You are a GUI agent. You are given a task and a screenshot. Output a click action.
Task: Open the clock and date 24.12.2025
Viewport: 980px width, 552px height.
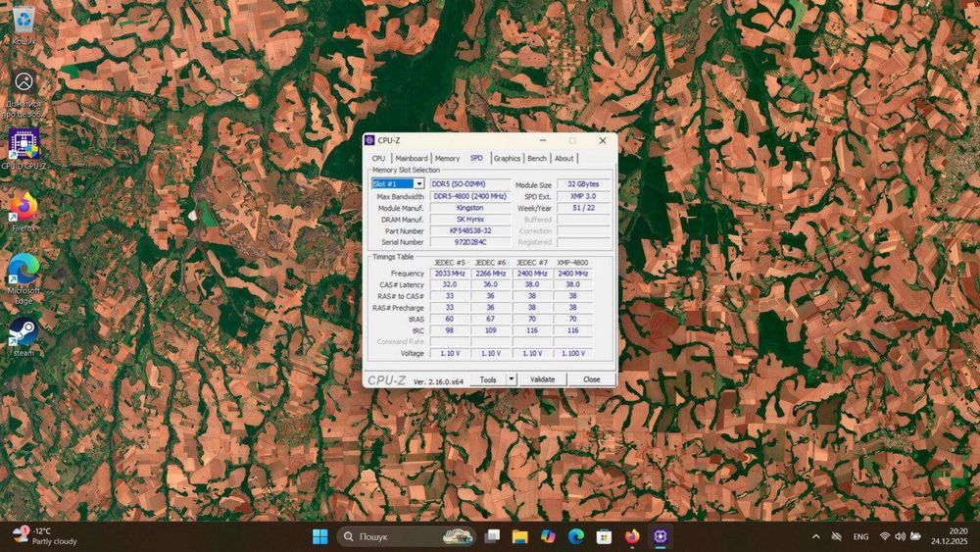(x=949, y=536)
